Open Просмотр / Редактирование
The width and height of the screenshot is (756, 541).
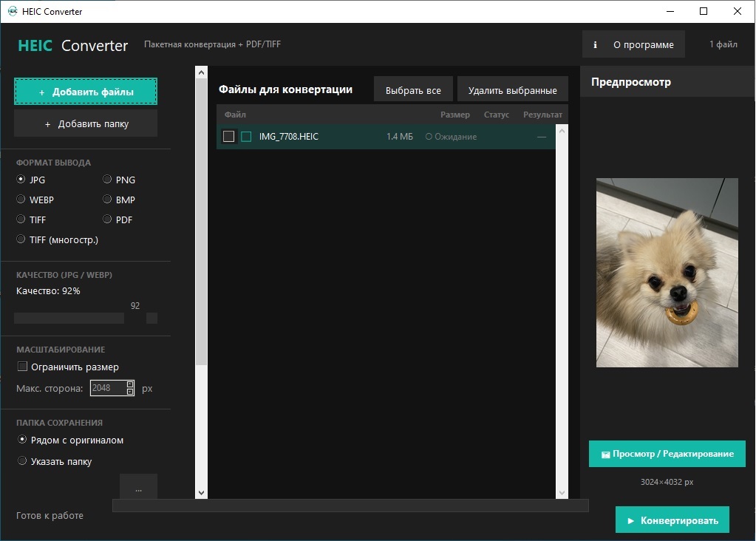[667, 454]
